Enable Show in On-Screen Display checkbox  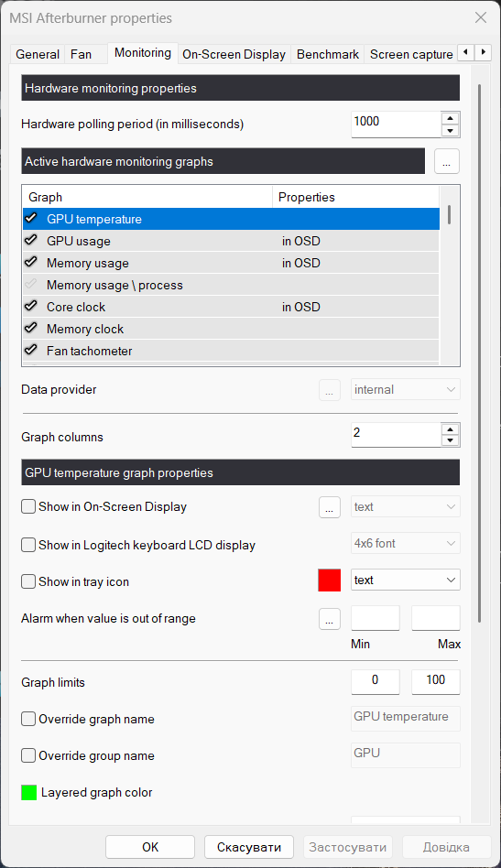(28, 506)
